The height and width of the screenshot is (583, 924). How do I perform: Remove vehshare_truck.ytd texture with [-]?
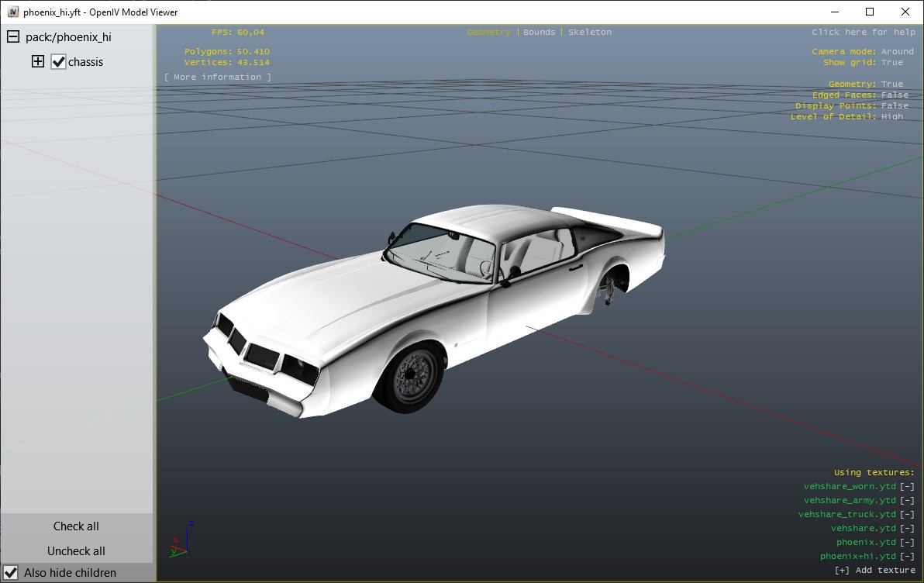907,514
